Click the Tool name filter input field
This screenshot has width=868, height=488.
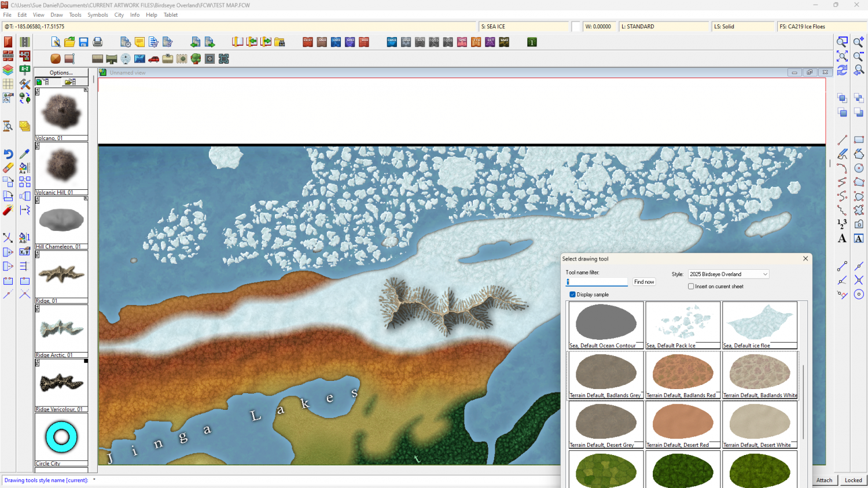597,282
